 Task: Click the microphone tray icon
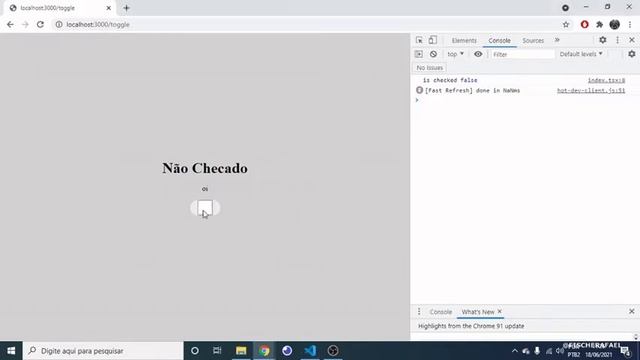click(x=537, y=351)
